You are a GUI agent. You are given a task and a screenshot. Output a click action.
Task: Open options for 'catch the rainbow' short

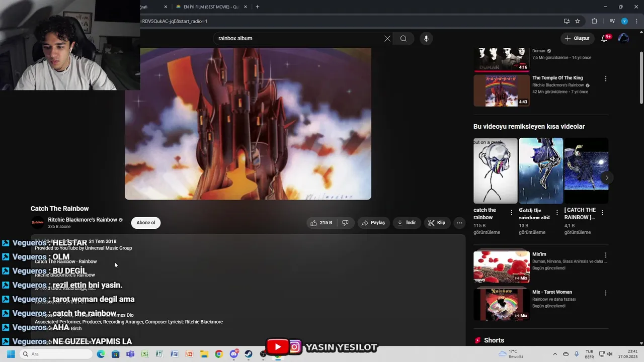512,213
